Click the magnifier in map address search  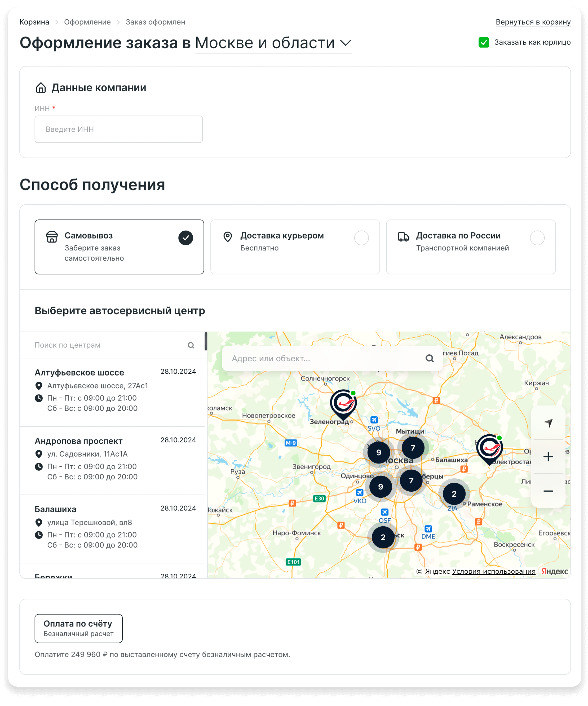429,358
